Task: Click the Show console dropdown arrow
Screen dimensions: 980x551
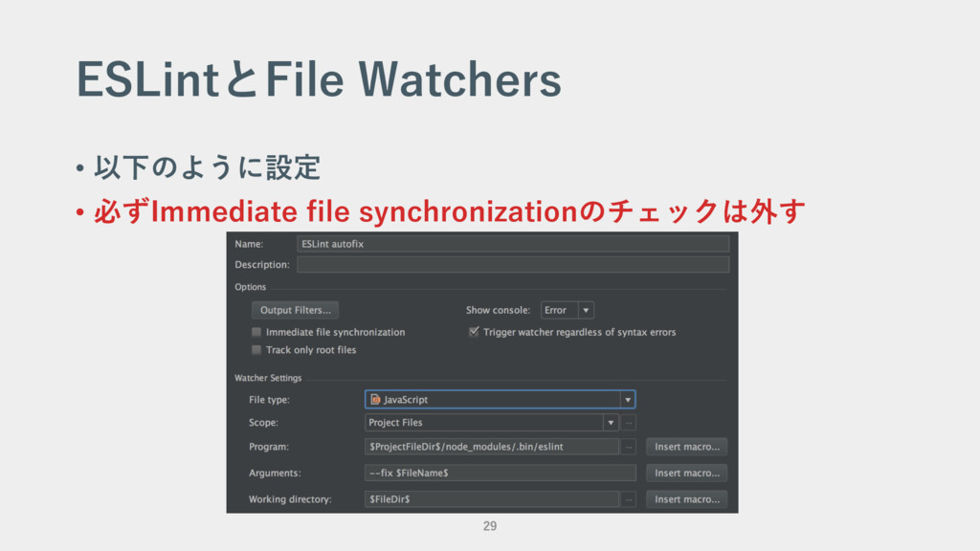Action: pos(586,310)
